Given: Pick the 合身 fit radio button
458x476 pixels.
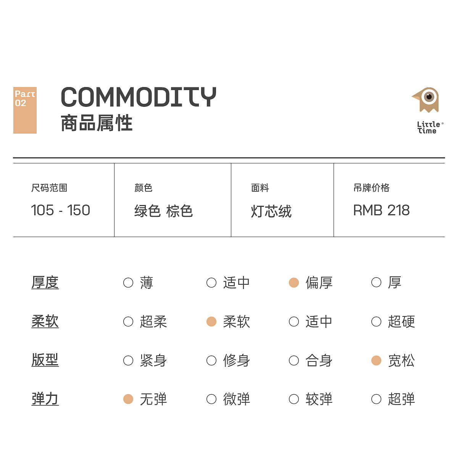Looking at the screenshot, I should tap(294, 361).
